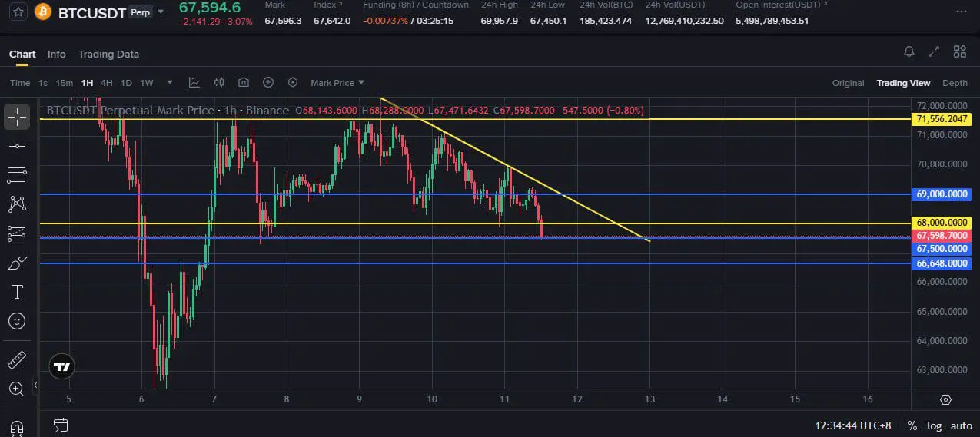Image resolution: width=980 pixels, height=437 pixels.
Task: Expand more time intervals dropdown arrow
Action: (170, 83)
